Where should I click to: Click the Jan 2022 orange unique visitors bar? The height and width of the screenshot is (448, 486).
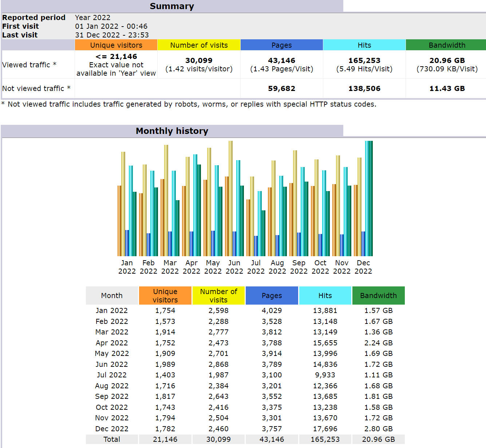[119, 221]
